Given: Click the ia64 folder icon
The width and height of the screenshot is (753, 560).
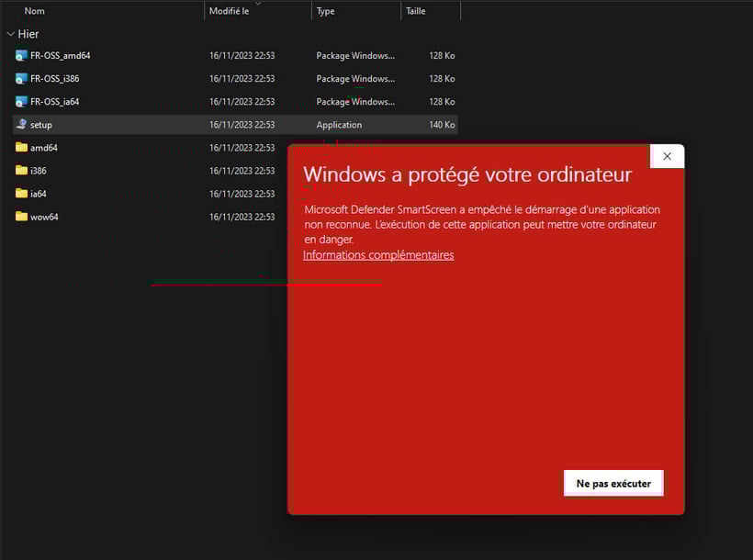Looking at the screenshot, I should (21, 193).
